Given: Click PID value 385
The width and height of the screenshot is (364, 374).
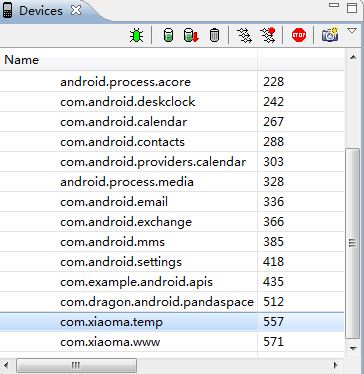Looking at the screenshot, I should point(273,242).
